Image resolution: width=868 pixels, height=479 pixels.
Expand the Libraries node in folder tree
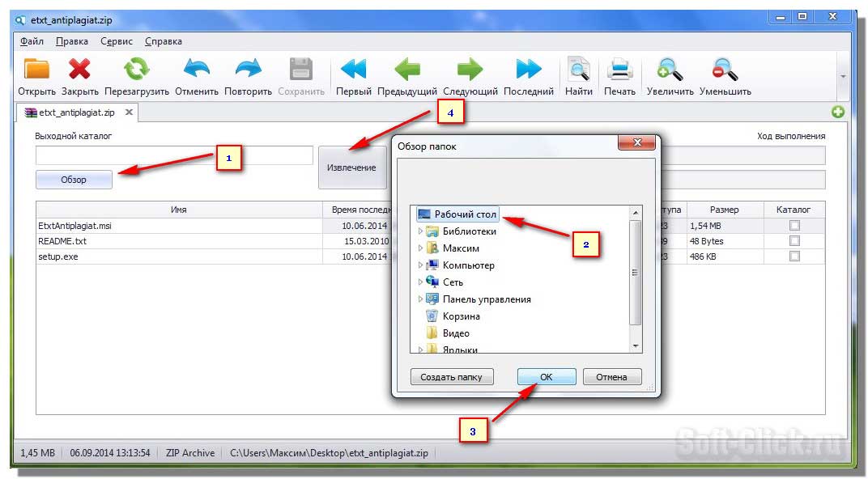tap(420, 231)
